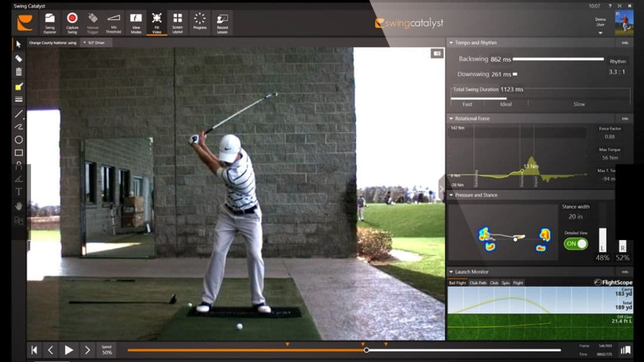Collapse the Launch Monitor panel
644x362 pixels.
(x=450, y=272)
